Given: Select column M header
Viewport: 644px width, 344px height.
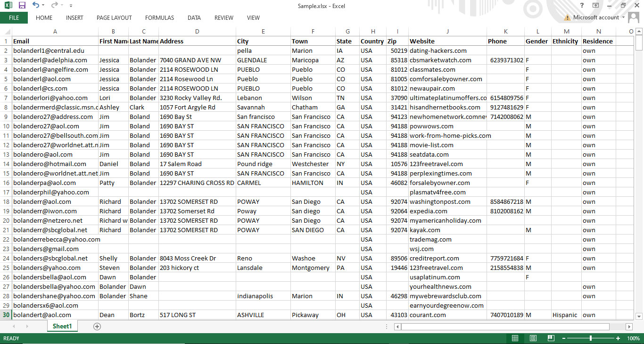Looking at the screenshot, I should coord(566,32).
